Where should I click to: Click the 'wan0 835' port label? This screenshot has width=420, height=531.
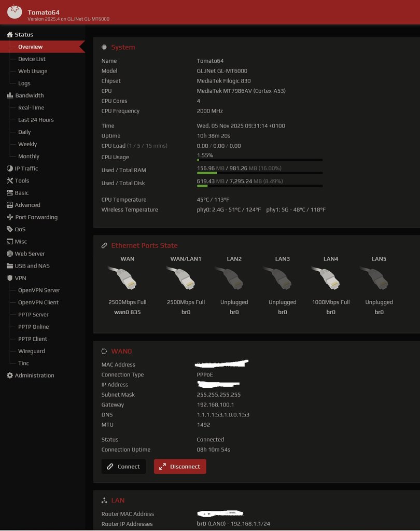coord(128,312)
